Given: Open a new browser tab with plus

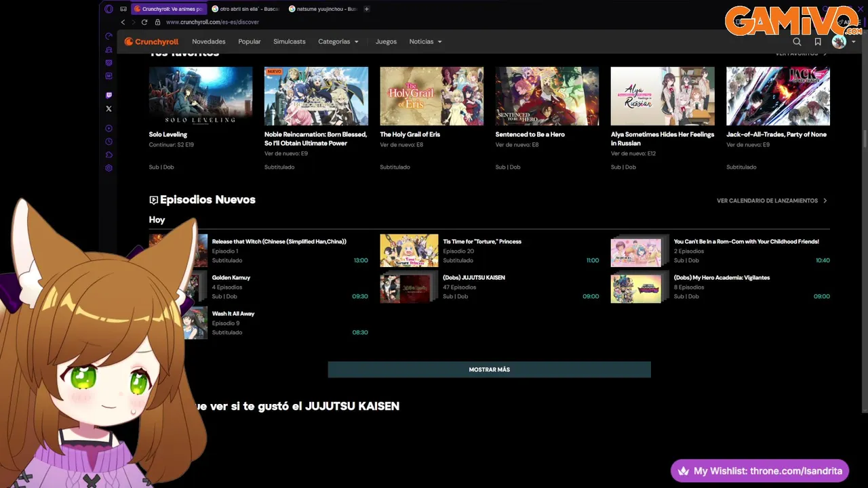Looking at the screenshot, I should [367, 9].
